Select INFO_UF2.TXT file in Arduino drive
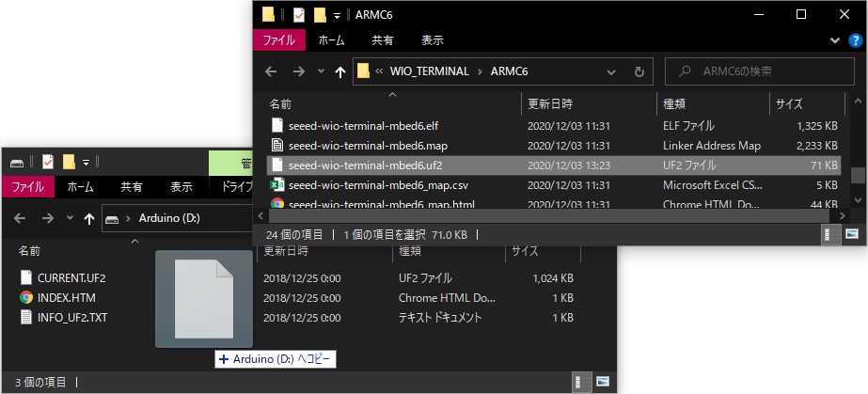Image resolution: width=868 pixels, height=394 pixels. (72, 318)
